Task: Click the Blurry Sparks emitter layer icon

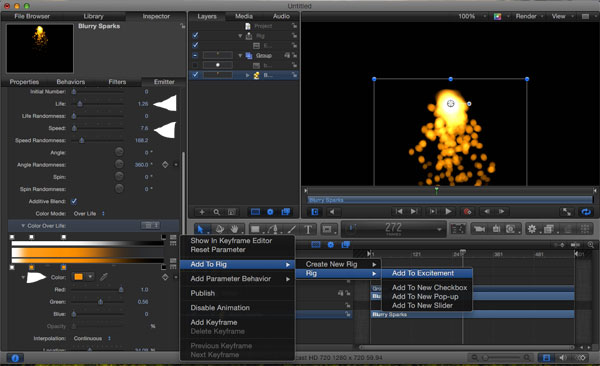Action: click(257, 75)
